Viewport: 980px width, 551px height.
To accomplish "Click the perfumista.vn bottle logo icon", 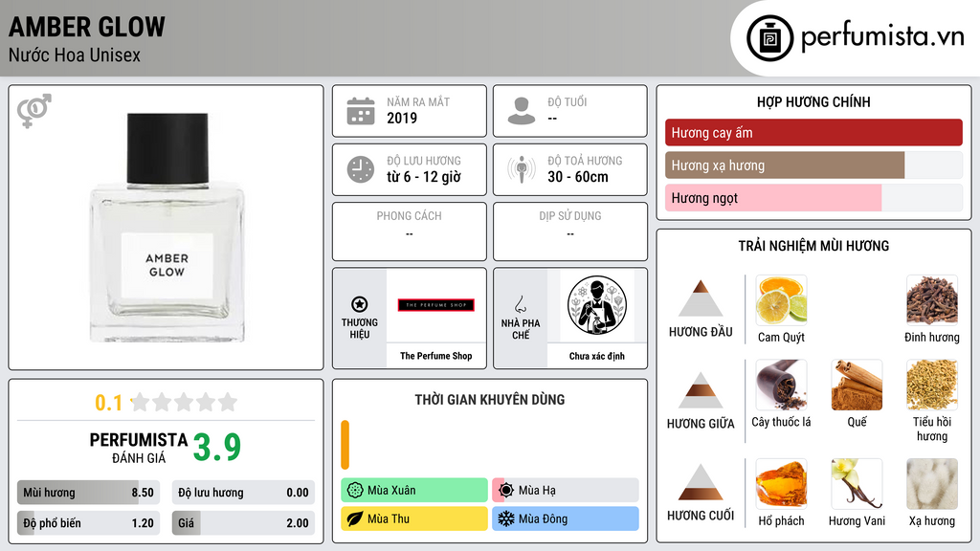I will click(x=769, y=38).
